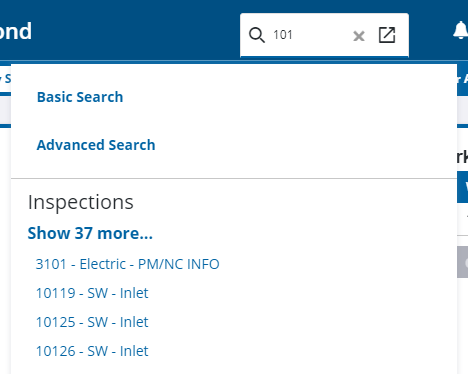
Task: Click the divider line above Inspections
Action: tap(234, 178)
